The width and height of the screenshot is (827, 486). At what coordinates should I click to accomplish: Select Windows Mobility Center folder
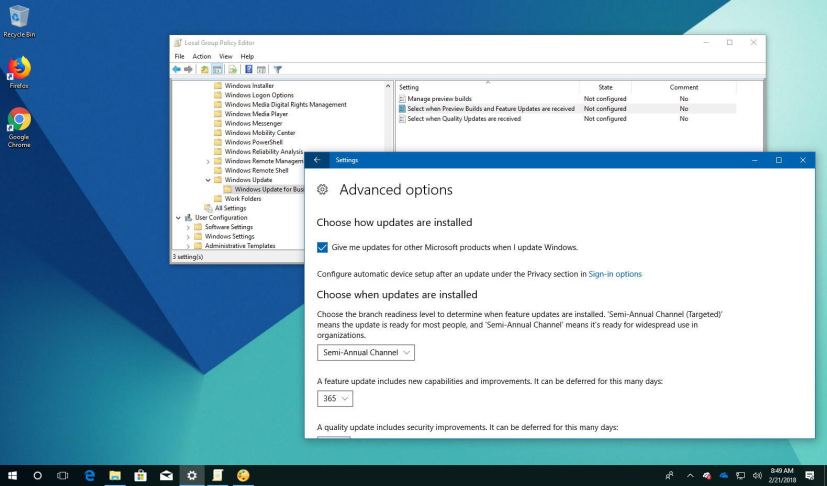point(259,133)
